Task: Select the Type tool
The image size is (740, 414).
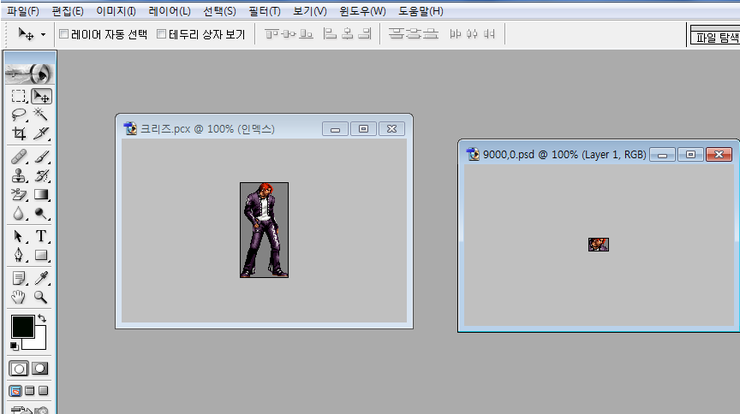Action: click(42, 236)
